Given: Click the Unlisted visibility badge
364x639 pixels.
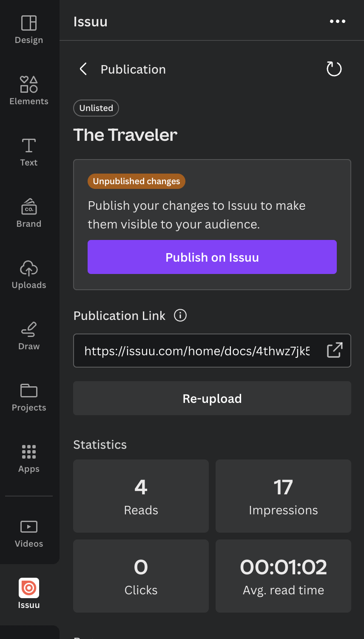Looking at the screenshot, I should (x=96, y=108).
